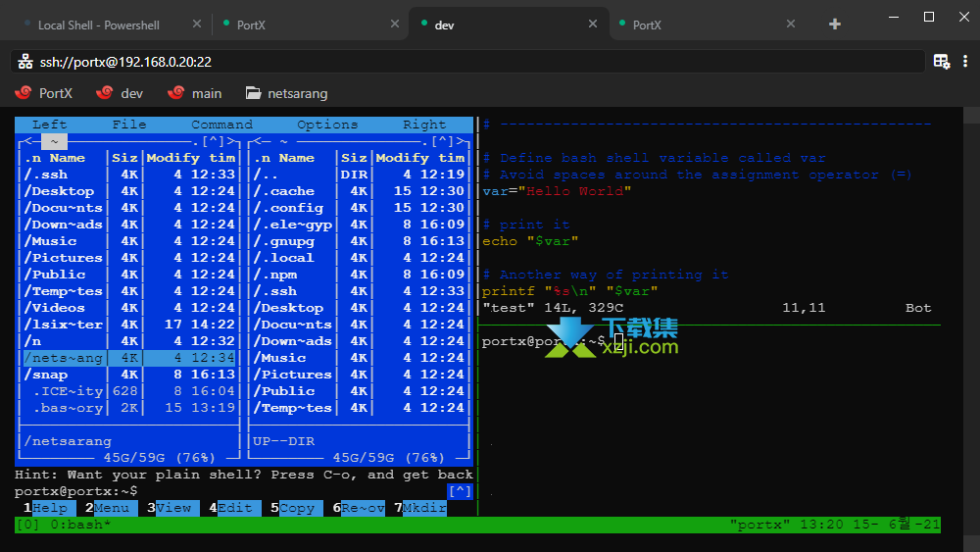This screenshot has width=980, height=552.
Task: Click the tmux 0:bash* window entry
Action: pyautogui.click(x=80, y=525)
